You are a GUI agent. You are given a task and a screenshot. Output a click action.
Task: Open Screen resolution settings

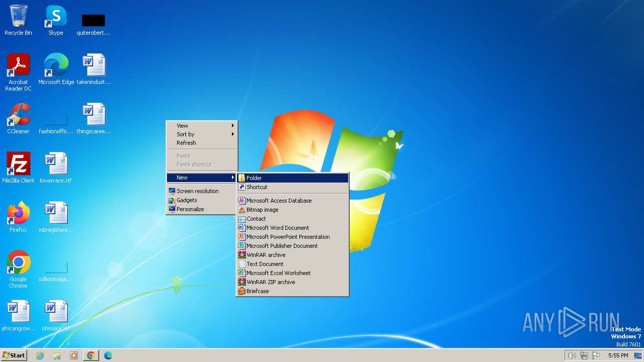pos(202,191)
